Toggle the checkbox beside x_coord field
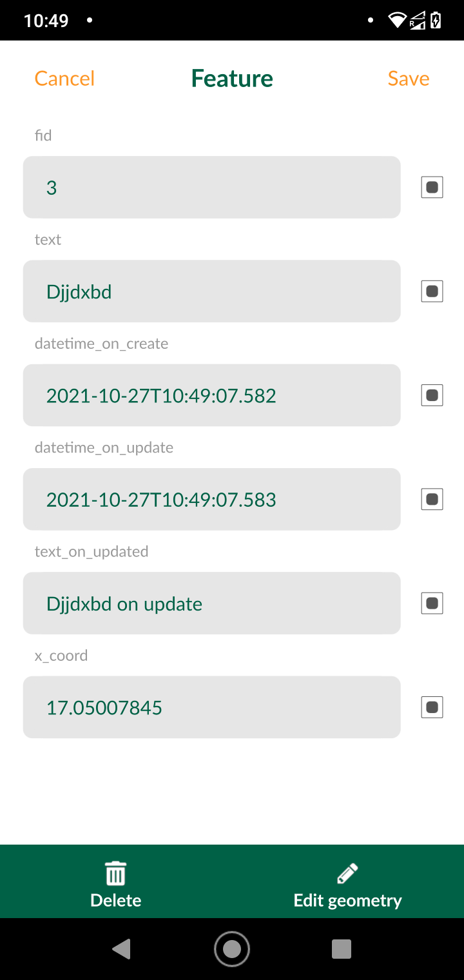This screenshot has width=464, height=980. point(432,707)
